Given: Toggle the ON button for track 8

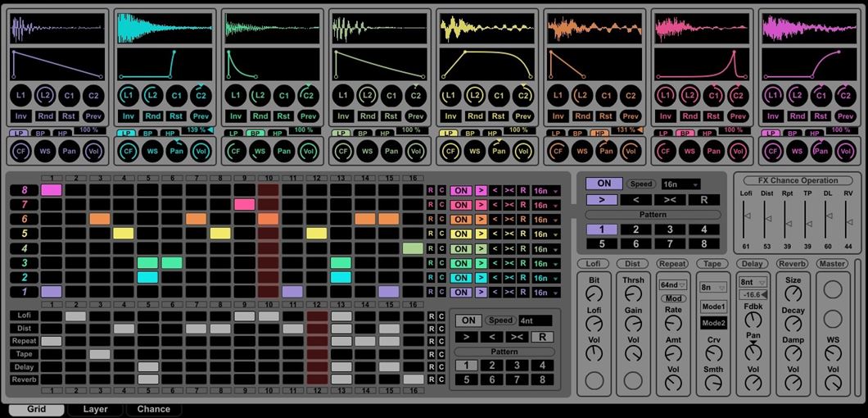Looking at the screenshot, I should point(461,191).
